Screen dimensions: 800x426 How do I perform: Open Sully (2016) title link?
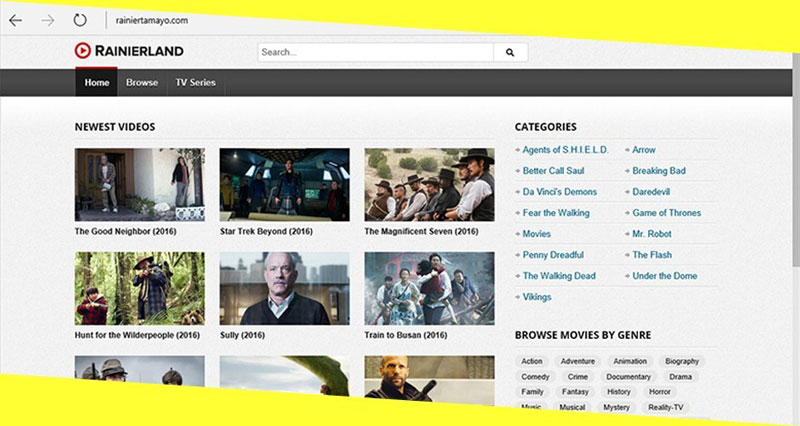(x=243, y=335)
